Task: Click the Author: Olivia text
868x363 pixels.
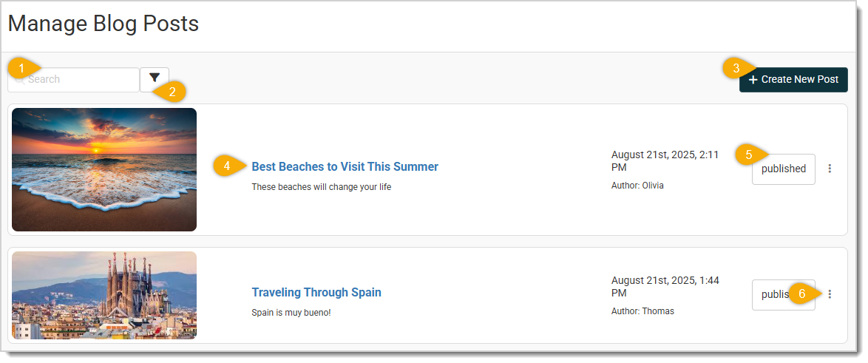Action: pyautogui.click(x=637, y=186)
